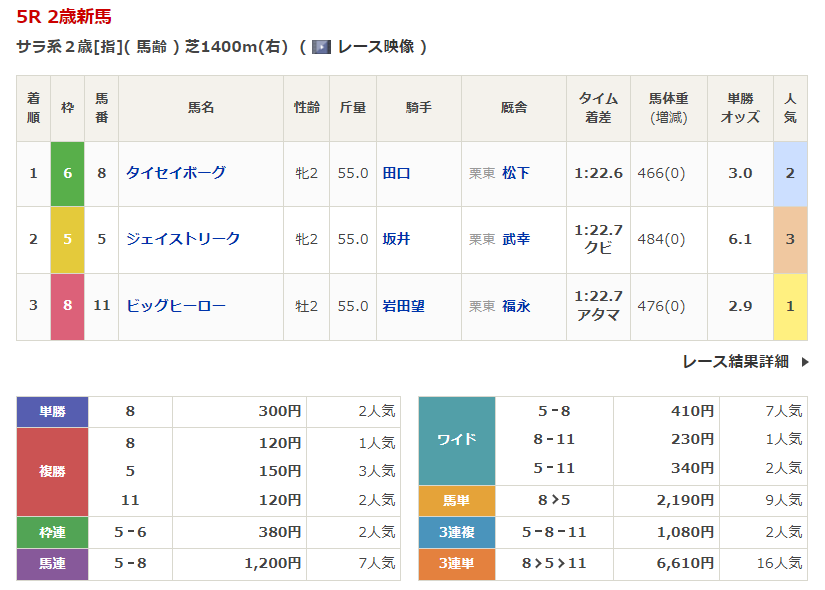Screen dimensions: 825x590
Task: Click odds value 3.0
Action: click(740, 173)
